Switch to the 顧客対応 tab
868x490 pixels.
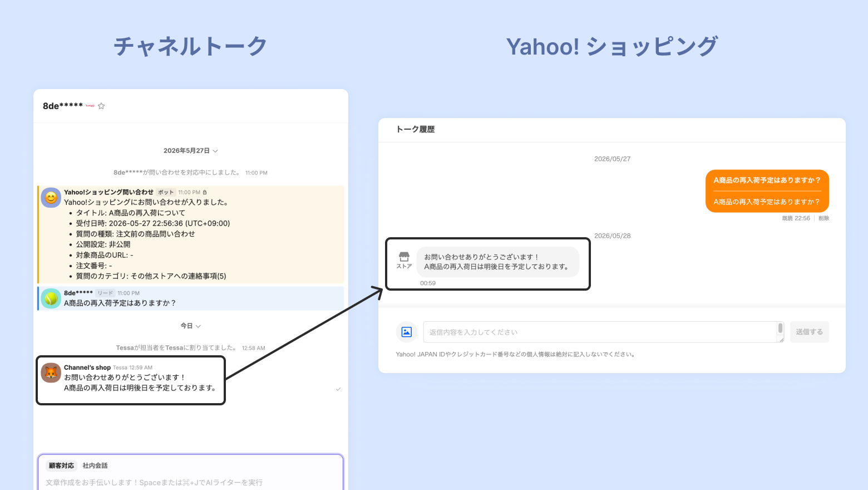(61, 465)
